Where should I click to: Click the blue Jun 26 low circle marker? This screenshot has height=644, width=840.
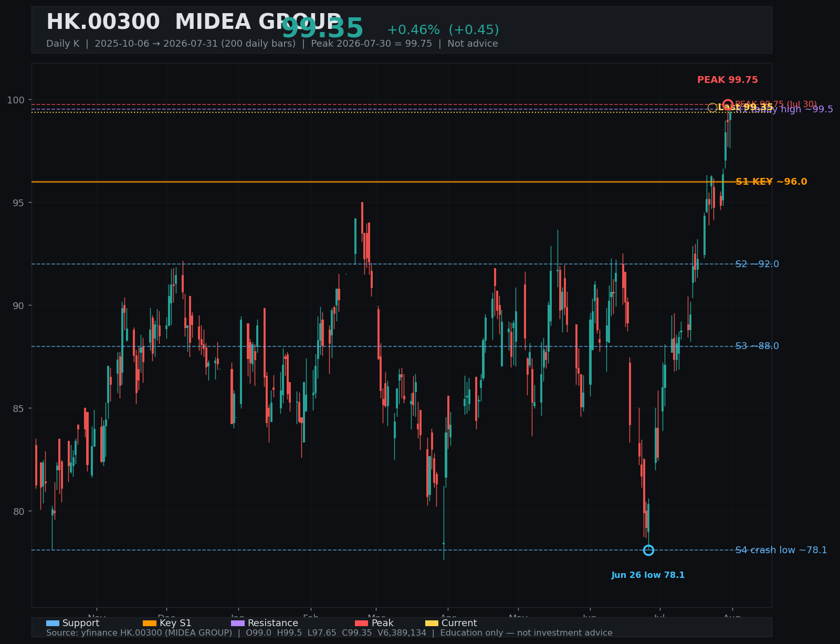[648, 550]
